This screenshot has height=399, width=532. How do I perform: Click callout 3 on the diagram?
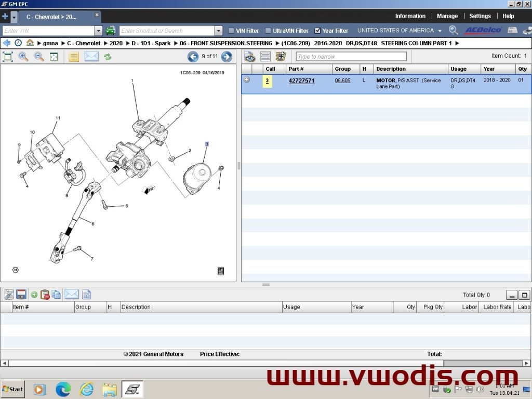click(207, 144)
